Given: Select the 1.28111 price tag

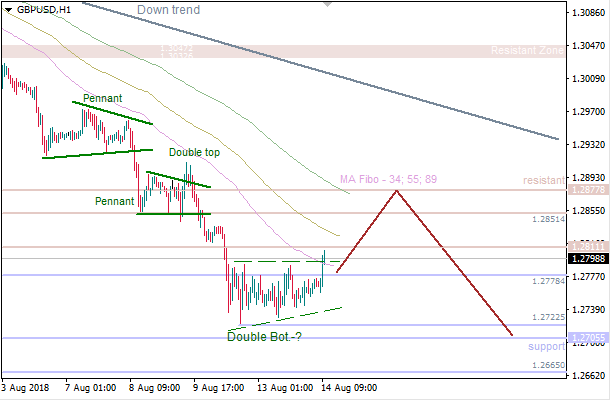Looking at the screenshot, I should [586, 246].
